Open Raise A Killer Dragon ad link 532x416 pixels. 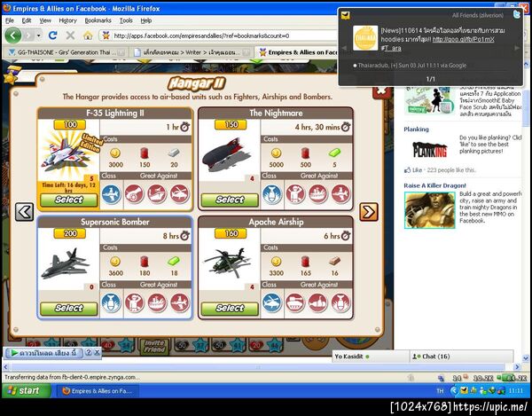435,185
